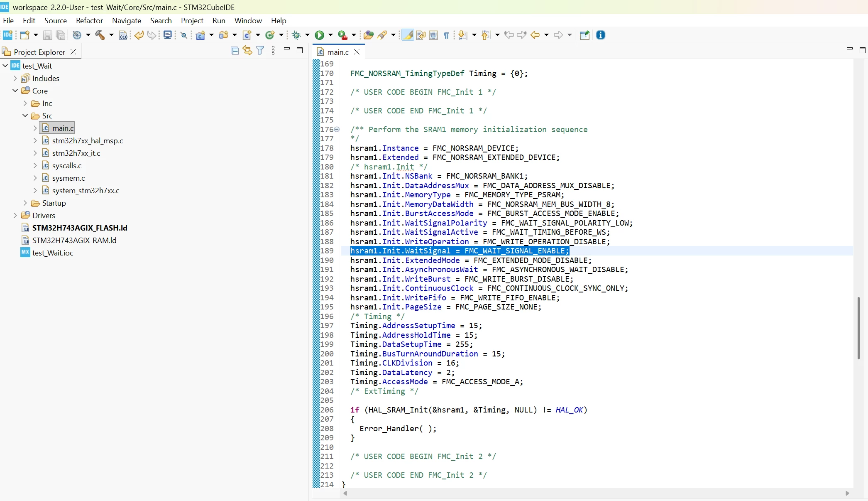The height and width of the screenshot is (501, 868).
Task: Select stm32h7xx_hal_msp.c in the tree
Action: point(88,141)
